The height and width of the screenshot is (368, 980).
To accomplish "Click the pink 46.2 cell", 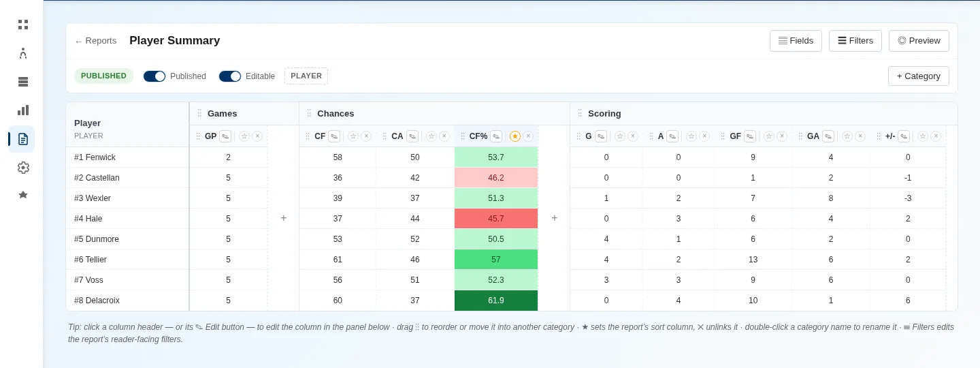I will click(496, 178).
